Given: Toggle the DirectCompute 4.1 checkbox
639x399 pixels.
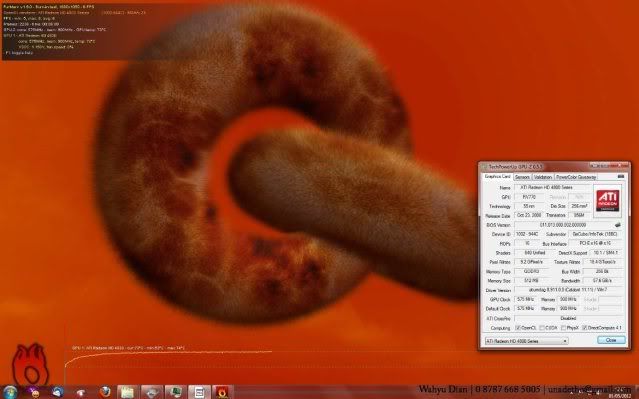Looking at the screenshot, I should (x=585, y=328).
